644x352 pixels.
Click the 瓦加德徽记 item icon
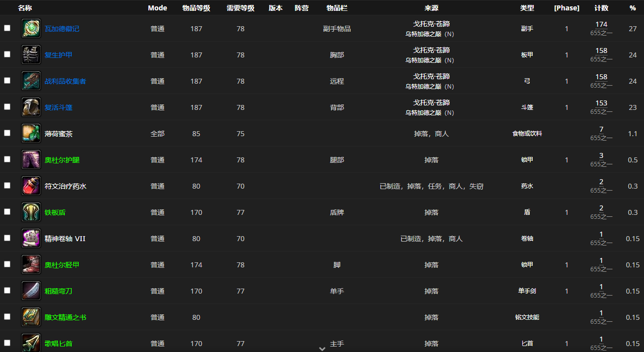(x=31, y=28)
